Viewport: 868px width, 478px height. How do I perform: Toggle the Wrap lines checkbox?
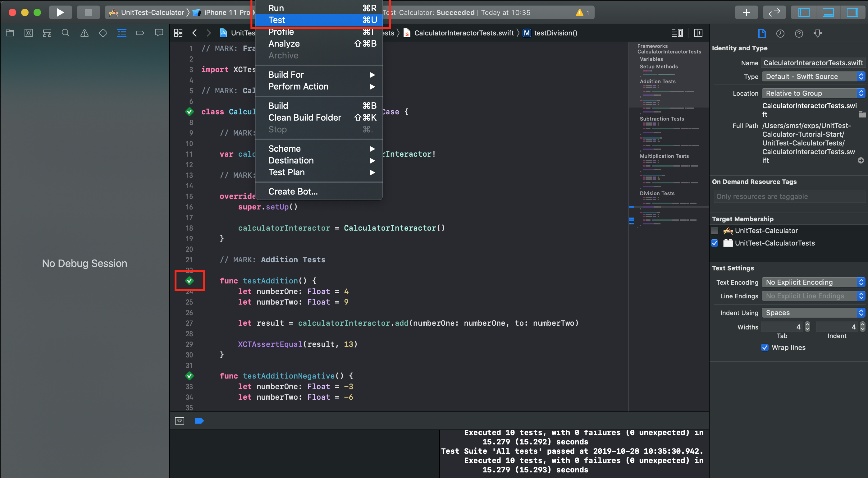[x=765, y=347]
